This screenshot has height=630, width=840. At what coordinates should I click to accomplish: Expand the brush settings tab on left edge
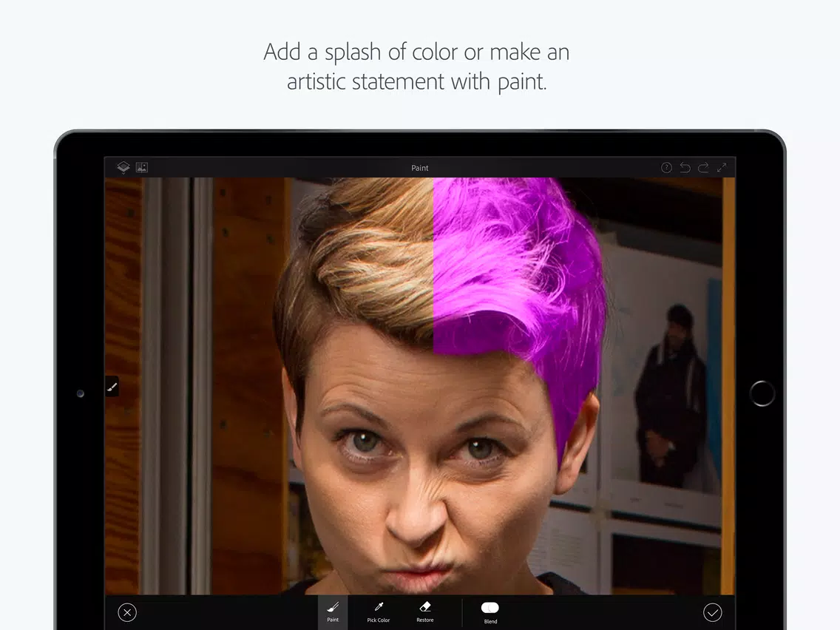click(x=112, y=386)
